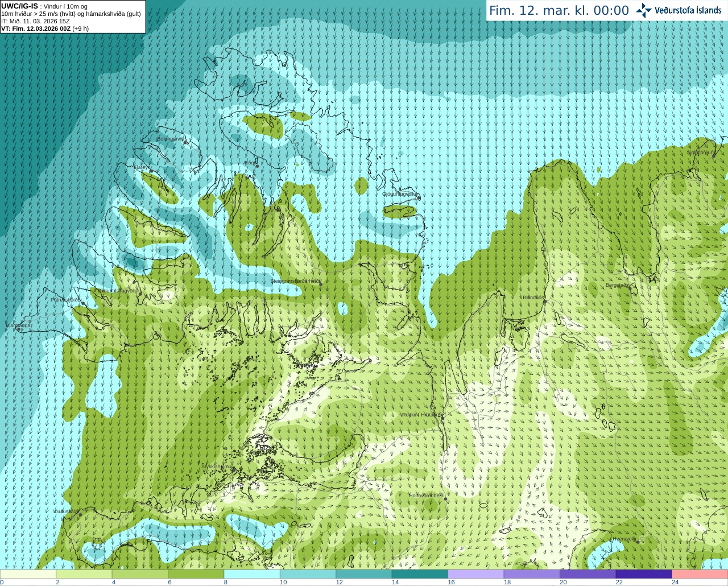Click the Gjögurflugvöllur station marker
The width and height of the screenshot is (728, 586).
[419, 197]
